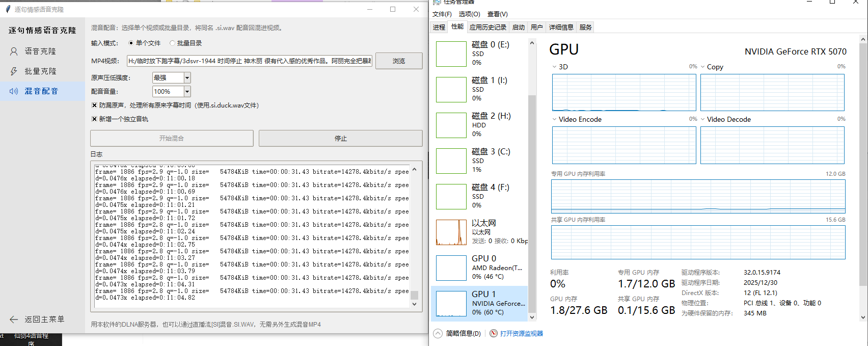The height and width of the screenshot is (346, 868).
Task: Click the GPU panel scrollbar down arrow
Action: pyautogui.click(x=863, y=317)
